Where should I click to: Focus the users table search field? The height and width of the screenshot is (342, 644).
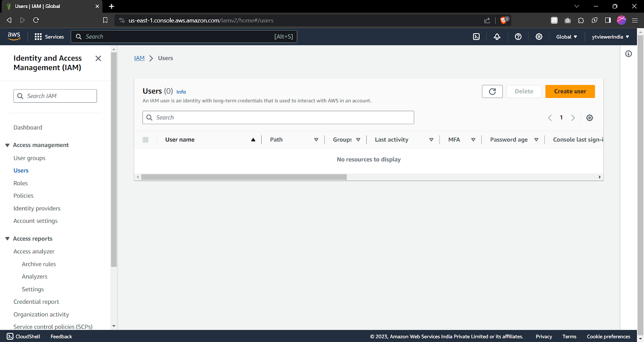point(278,118)
